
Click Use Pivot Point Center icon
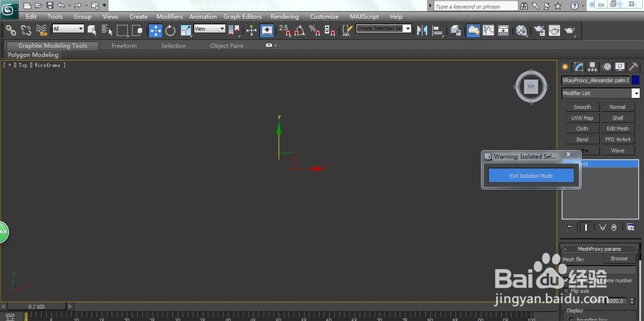233,30
